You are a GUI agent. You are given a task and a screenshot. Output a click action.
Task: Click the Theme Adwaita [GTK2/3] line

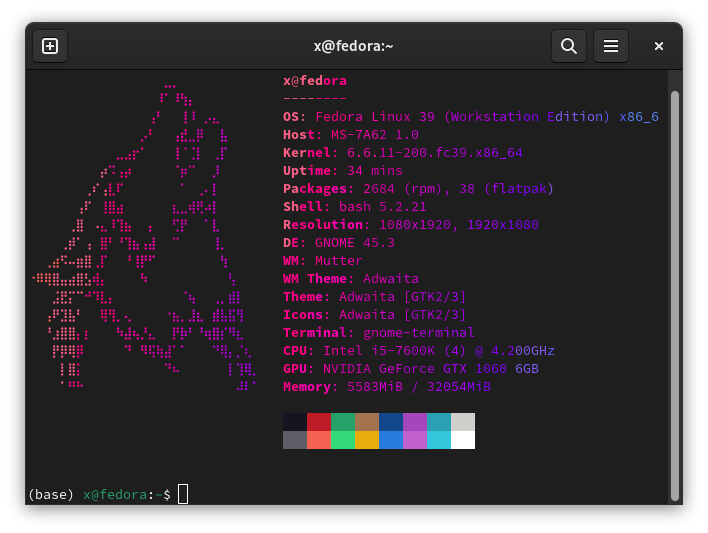374,297
